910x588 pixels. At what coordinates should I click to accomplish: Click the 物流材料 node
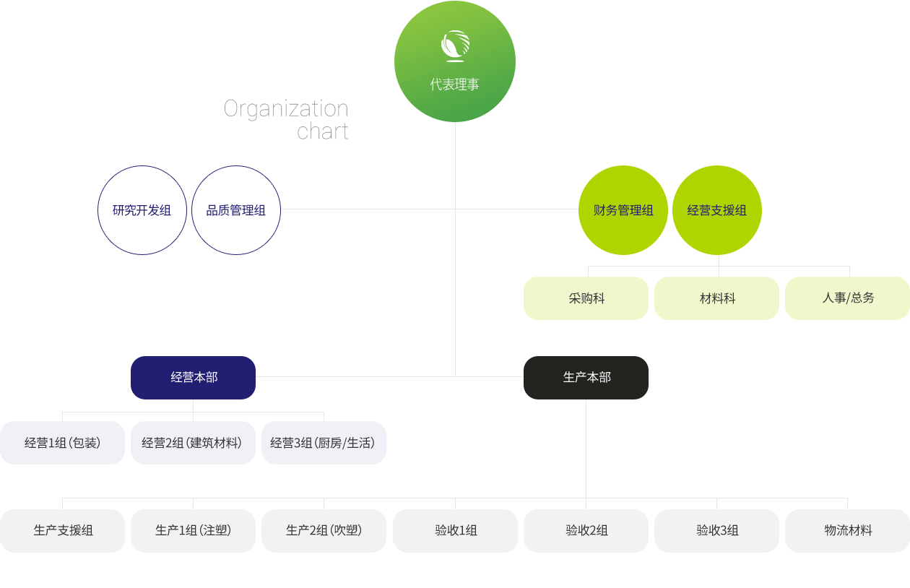(x=847, y=531)
